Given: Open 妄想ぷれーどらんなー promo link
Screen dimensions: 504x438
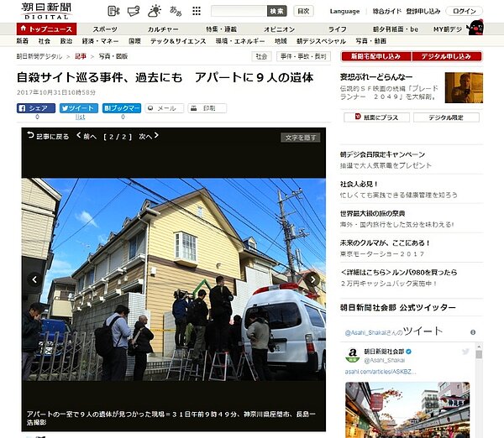Looking at the screenshot, I should 376,77.
